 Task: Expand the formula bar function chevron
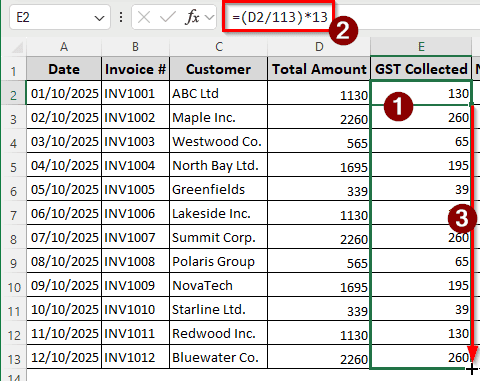209,17
